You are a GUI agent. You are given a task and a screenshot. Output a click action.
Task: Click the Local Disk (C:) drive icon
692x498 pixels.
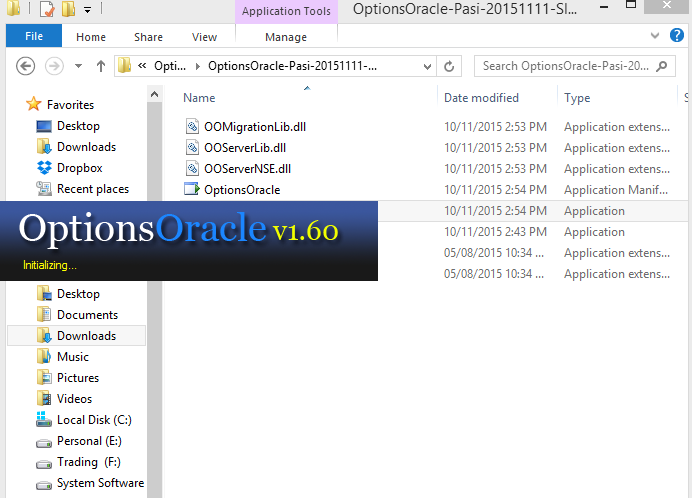coord(44,419)
